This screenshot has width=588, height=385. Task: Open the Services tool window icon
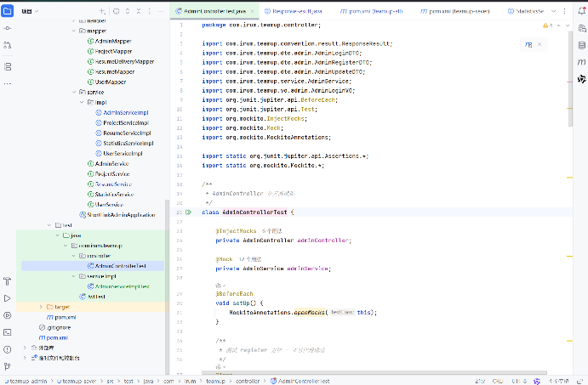7,315
